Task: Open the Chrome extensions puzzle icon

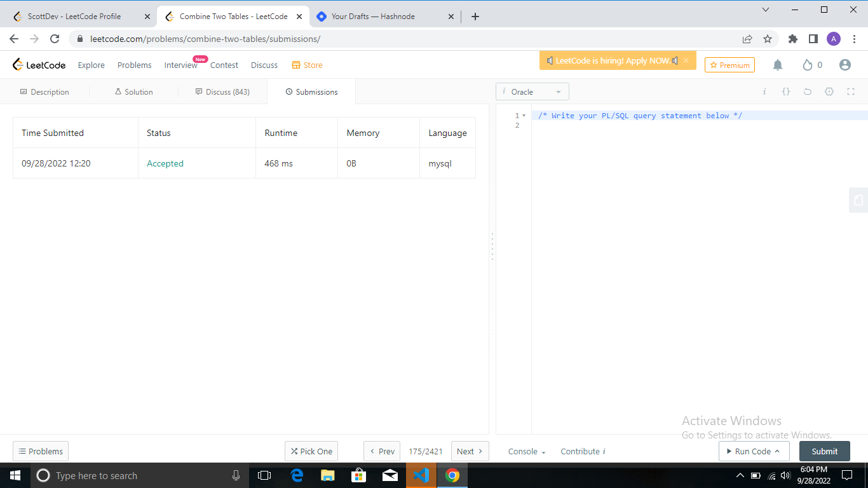Action: (x=792, y=39)
